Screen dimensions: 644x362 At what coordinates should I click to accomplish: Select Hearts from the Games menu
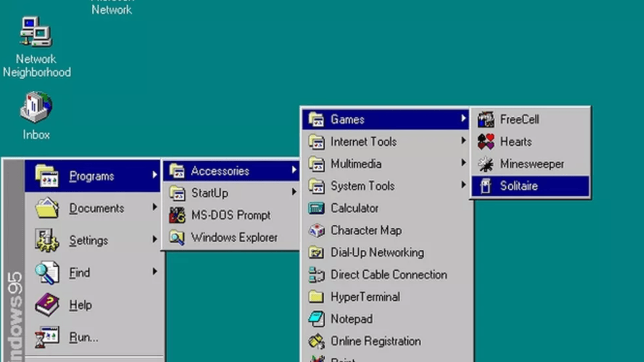[x=530, y=141]
